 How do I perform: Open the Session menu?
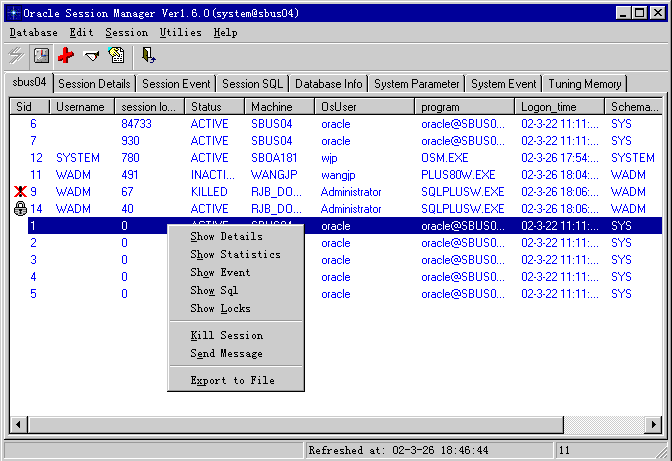[x=126, y=33]
